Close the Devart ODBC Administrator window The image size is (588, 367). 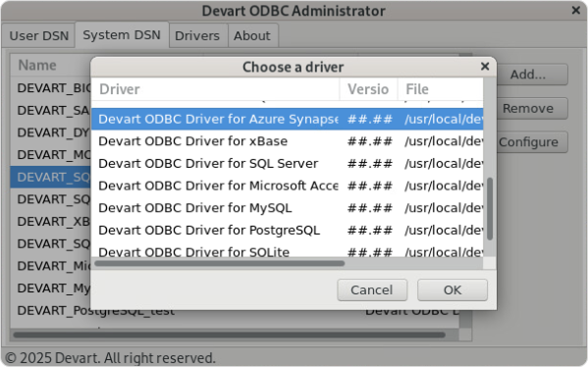pyautogui.click(x=576, y=10)
